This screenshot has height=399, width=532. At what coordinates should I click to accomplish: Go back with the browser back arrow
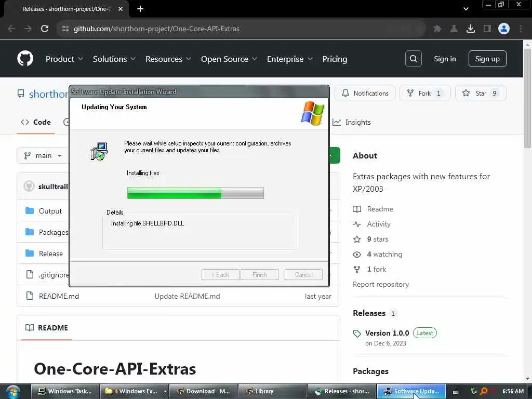click(x=11, y=29)
